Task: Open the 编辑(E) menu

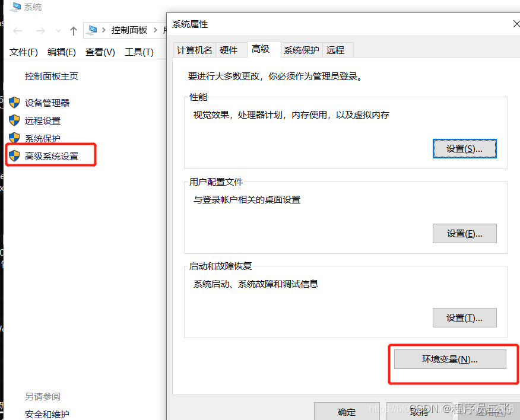Action: tap(62, 52)
